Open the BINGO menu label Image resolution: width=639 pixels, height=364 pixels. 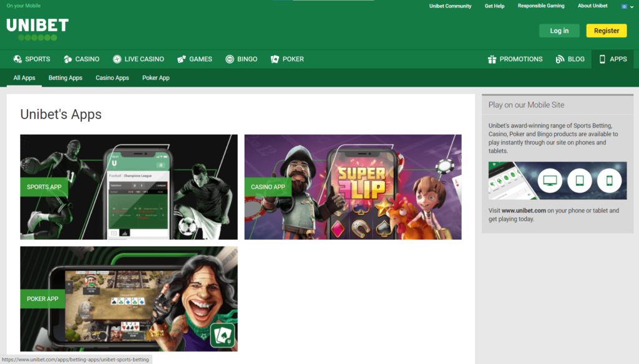pos(247,59)
